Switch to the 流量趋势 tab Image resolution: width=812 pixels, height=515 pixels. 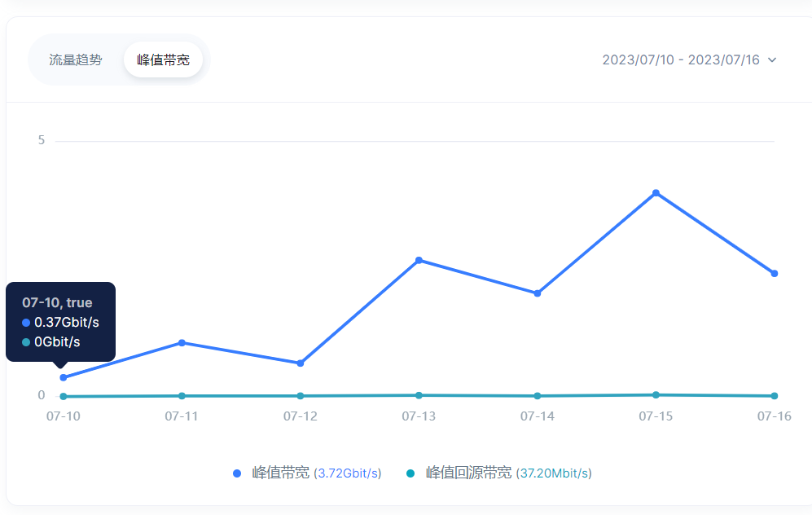coord(76,59)
